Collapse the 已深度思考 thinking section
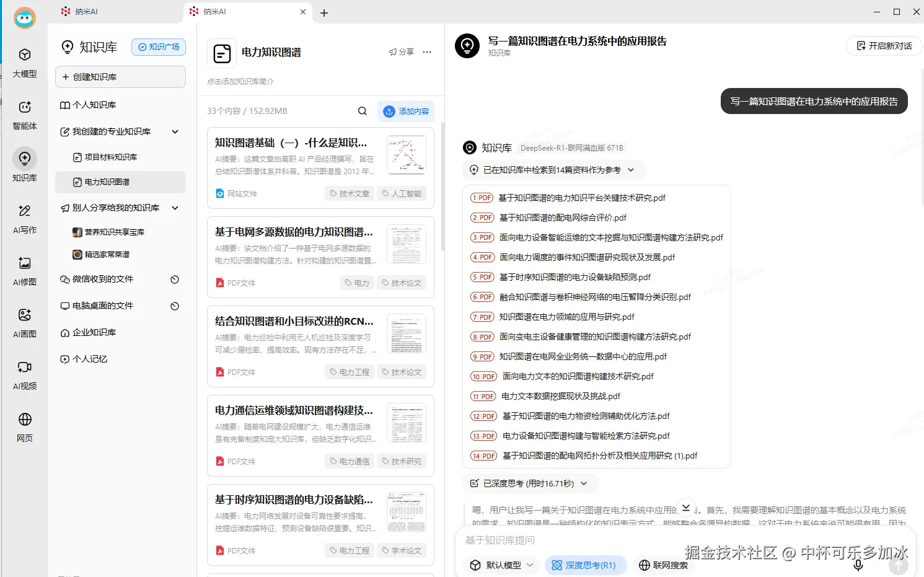924x577 pixels. pyautogui.click(x=584, y=483)
